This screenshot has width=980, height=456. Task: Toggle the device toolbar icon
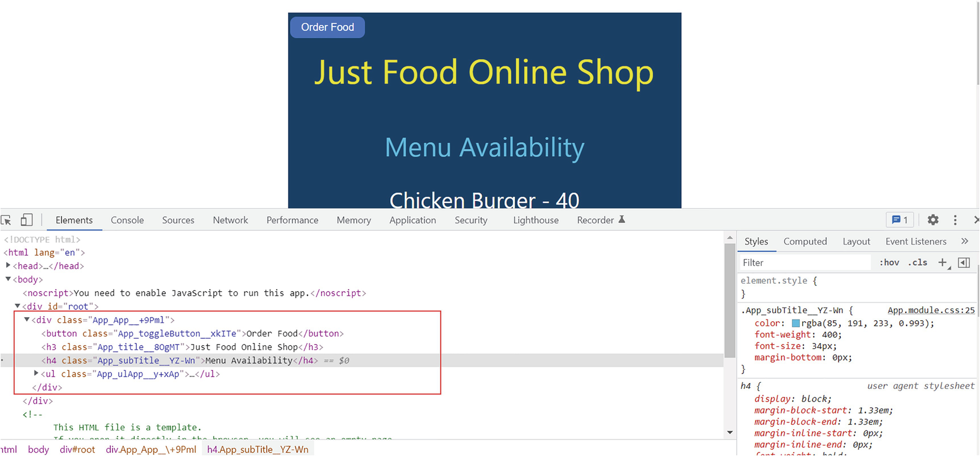pos(27,220)
